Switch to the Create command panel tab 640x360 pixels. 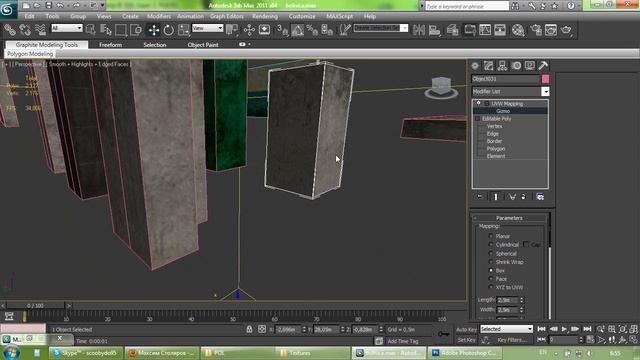click(475, 66)
